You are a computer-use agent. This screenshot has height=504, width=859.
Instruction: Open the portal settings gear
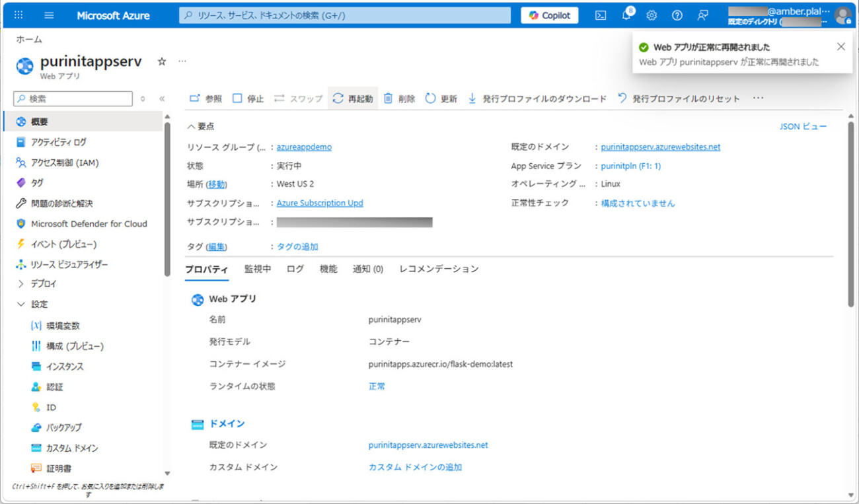(652, 15)
